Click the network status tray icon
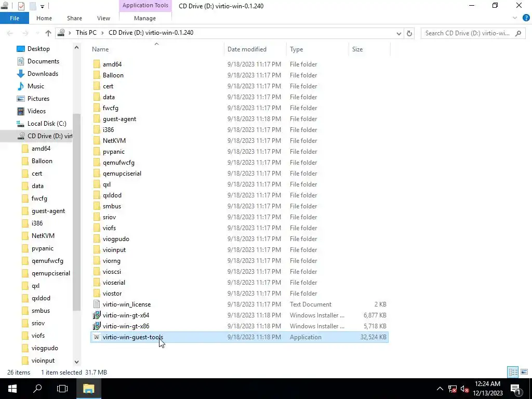This screenshot has width=532, height=399. click(453, 389)
